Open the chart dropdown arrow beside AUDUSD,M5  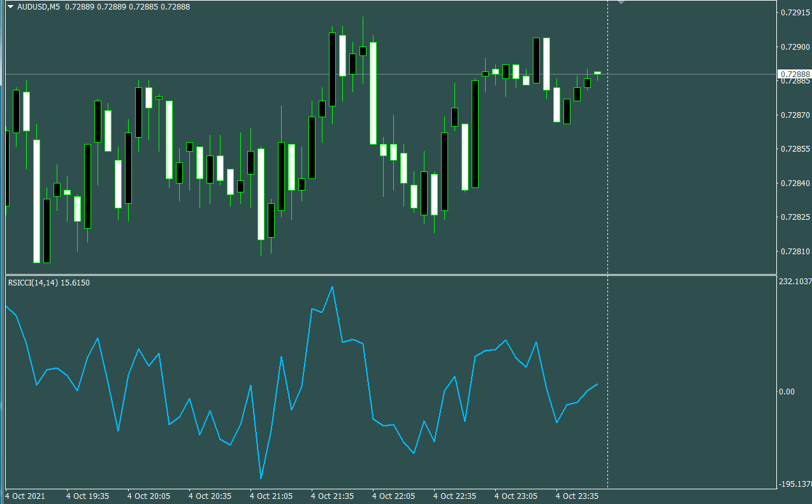click(10, 6)
